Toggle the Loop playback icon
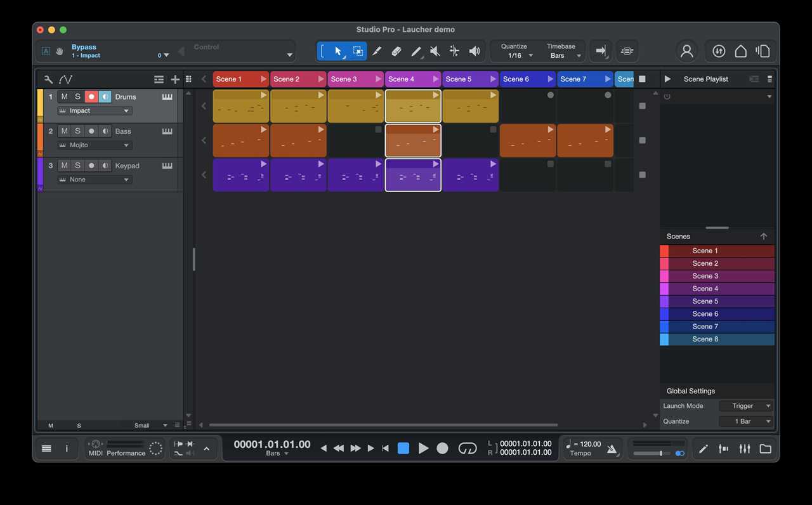The width and height of the screenshot is (812, 505). [468, 449]
